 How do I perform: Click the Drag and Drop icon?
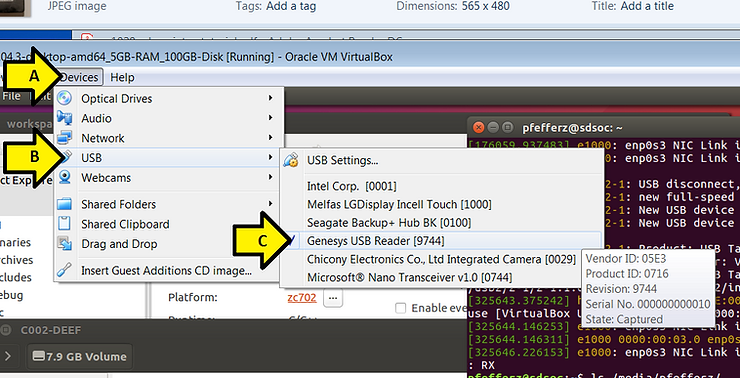click(x=64, y=244)
